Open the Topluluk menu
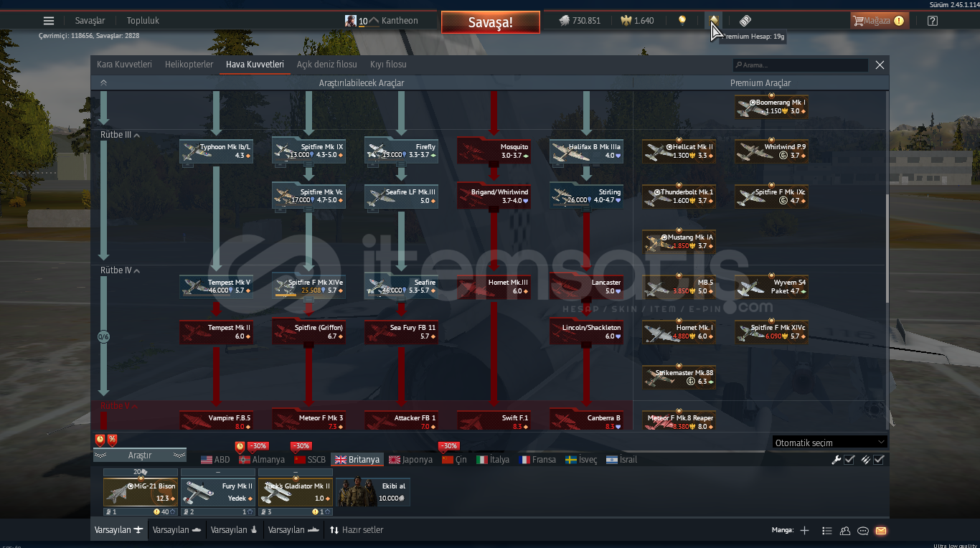 coord(143,21)
